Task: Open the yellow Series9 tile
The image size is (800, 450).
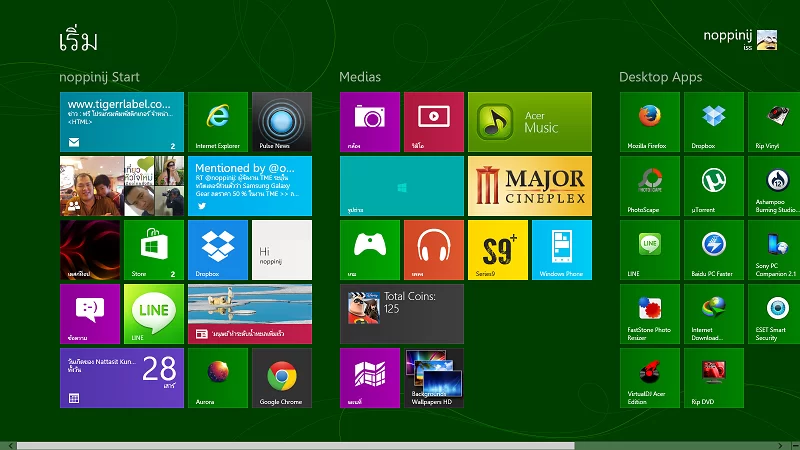Action: [498, 250]
